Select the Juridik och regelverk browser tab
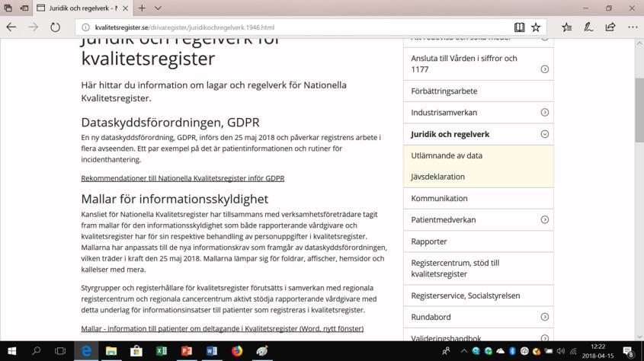Screen dimensions: 644x361 click(x=82, y=8)
